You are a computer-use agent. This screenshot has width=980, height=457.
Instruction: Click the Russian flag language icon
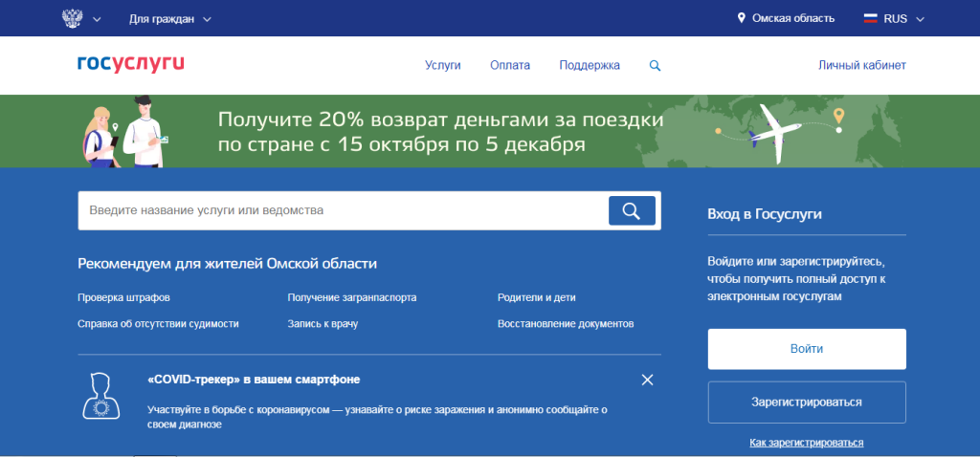pyautogui.click(x=871, y=18)
